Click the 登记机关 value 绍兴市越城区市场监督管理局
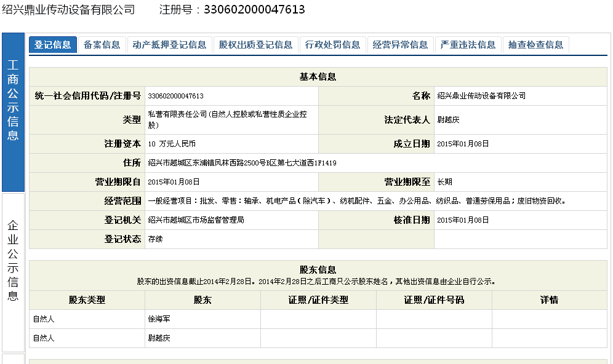 196,220
